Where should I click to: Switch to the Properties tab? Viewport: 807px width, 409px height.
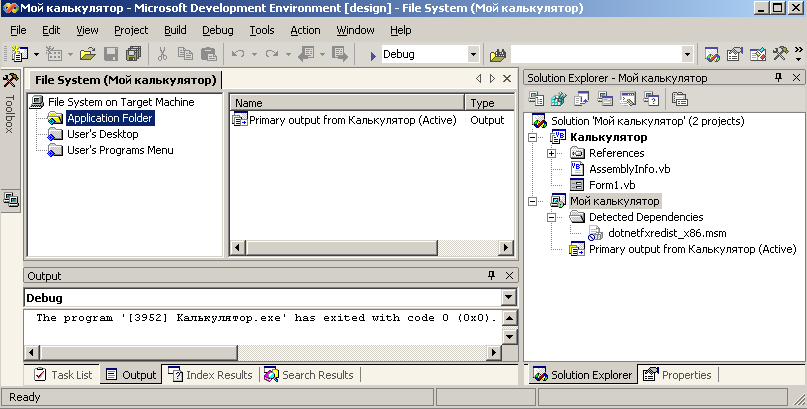(x=677, y=375)
